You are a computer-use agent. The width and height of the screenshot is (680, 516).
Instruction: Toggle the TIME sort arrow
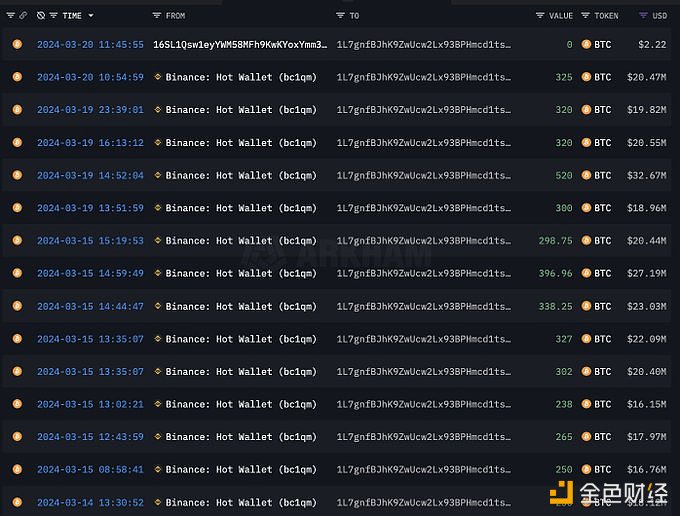click(x=91, y=16)
